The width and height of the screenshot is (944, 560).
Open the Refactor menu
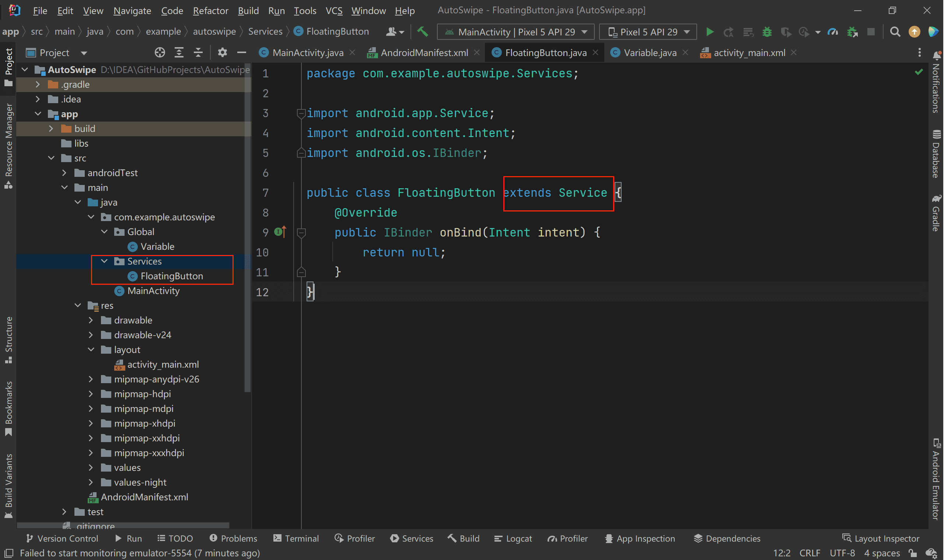[210, 11]
